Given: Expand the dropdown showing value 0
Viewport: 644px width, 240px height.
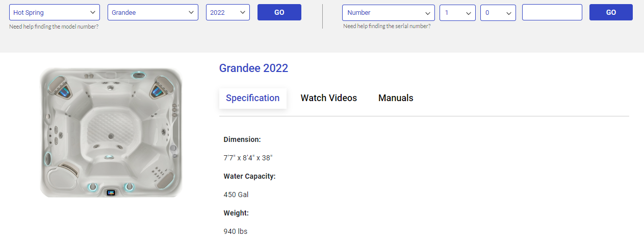Looking at the screenshot, I should [x=498, y=12].
